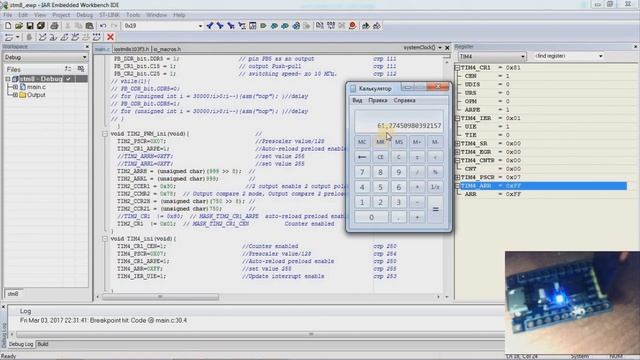Undo the last edit via toolbar arrow
Viewport: 640px width, 360px height.
tap(103, 26)
